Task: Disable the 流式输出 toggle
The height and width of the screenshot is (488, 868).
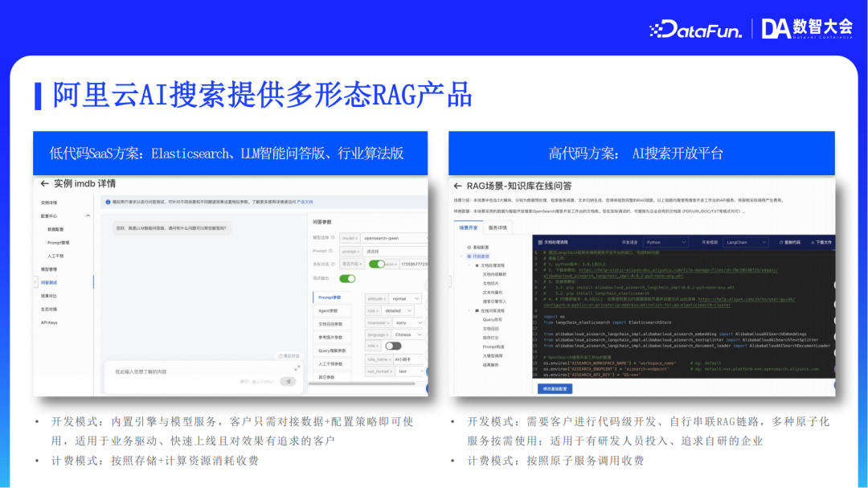Action: tap(348, 279)
